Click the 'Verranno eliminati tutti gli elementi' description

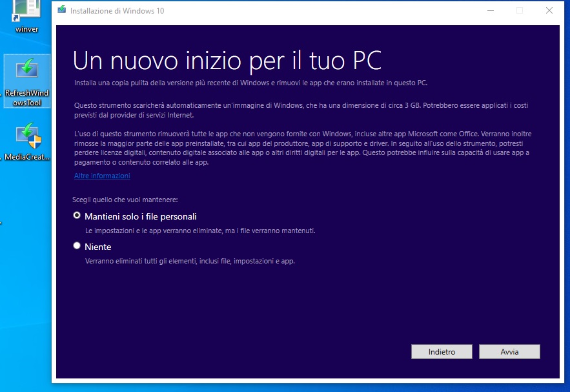(190, 261)
